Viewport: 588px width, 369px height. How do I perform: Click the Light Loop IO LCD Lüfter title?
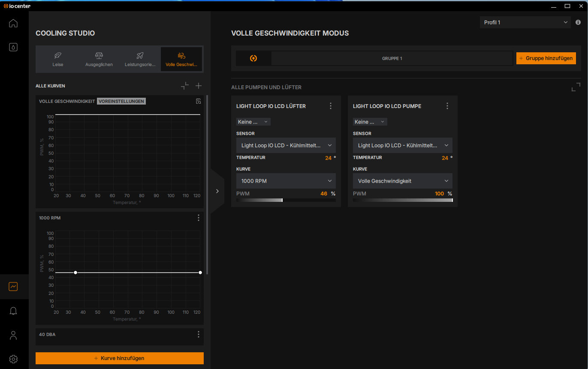[271, 106]
